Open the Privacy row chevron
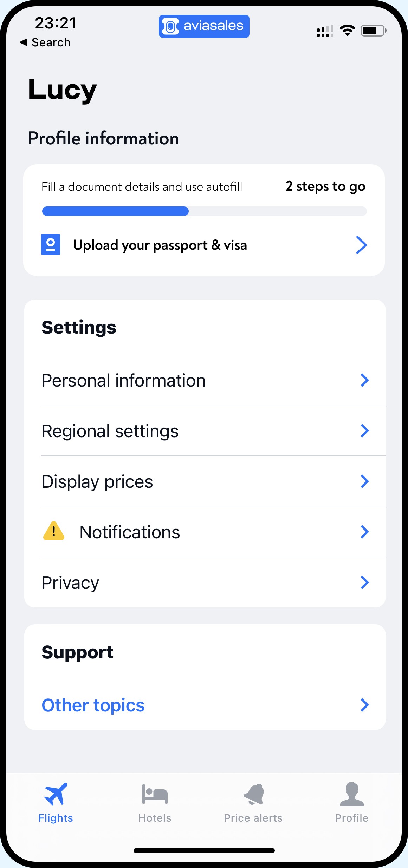408x868 pixels. (364, 582)
